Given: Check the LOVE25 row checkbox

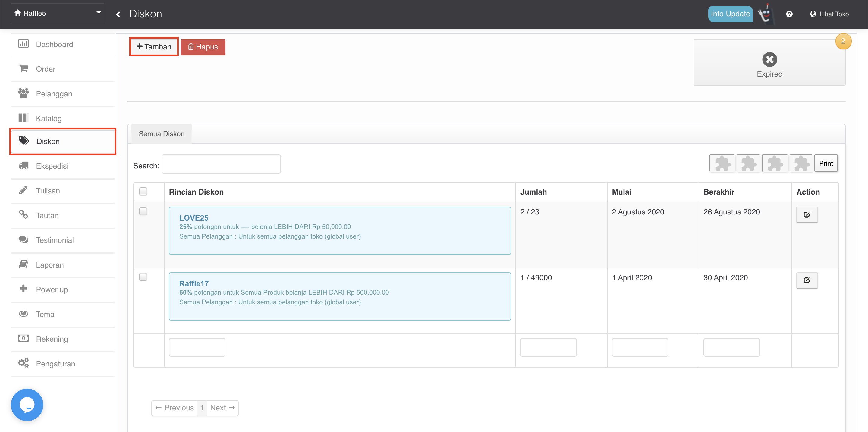Looking at the screenshot, I should click(x=143, y=211).
